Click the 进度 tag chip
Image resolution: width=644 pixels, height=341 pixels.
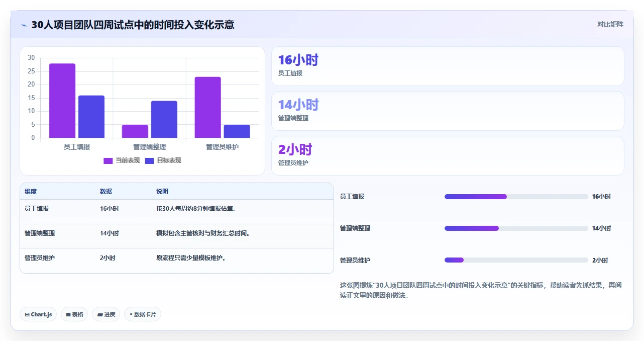(106, 314)
